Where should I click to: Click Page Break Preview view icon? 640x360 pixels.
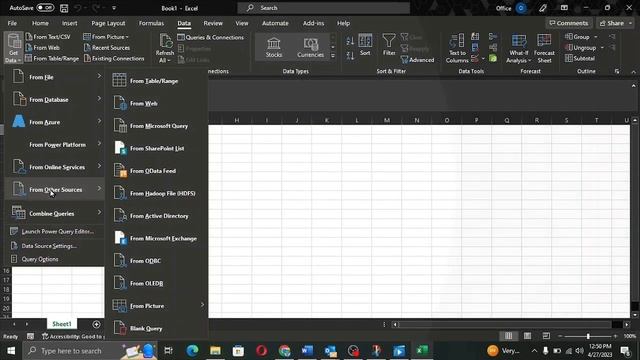[546, 336]
